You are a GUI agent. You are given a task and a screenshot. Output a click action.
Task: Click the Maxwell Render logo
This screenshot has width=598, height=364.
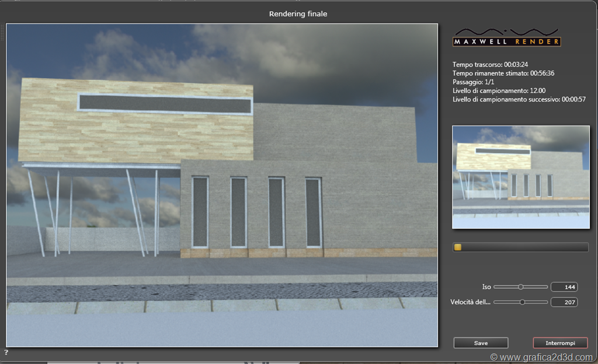[x=507, y=37]
